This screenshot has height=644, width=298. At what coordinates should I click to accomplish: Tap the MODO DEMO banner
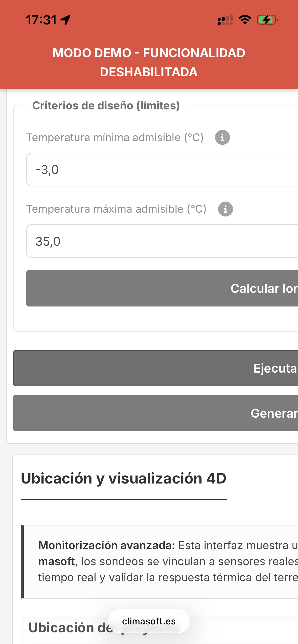[x=149, y=63]
